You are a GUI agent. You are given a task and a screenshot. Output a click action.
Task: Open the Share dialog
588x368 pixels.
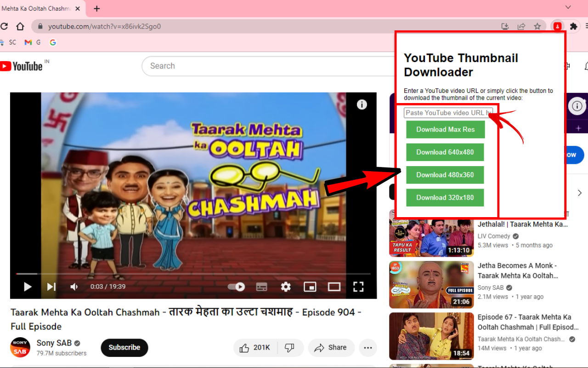pos(331,347)
